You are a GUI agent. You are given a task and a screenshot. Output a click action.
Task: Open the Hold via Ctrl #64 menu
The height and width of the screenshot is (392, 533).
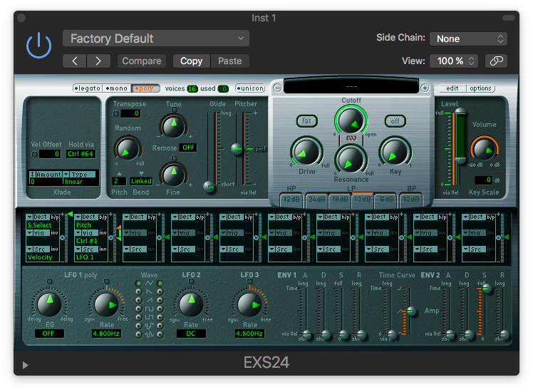81,154
